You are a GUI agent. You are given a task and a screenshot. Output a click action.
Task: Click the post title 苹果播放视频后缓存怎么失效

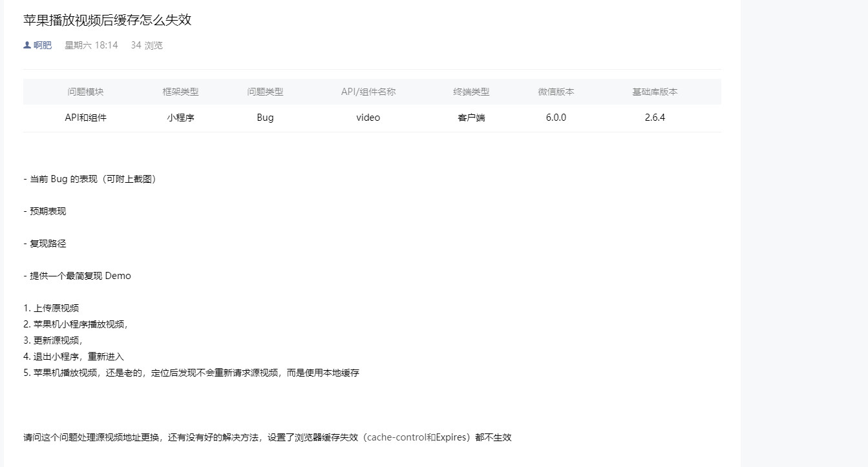(107, 20)
